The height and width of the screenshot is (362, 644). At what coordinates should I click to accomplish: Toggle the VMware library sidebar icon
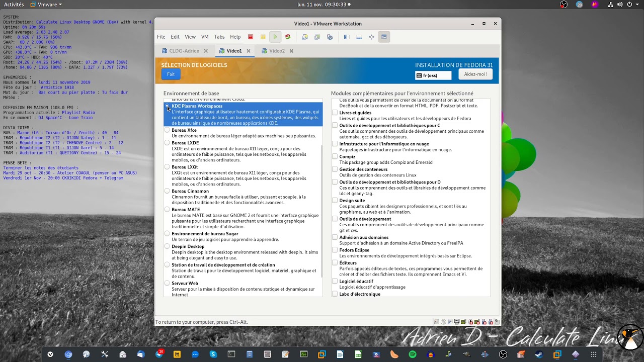coord(347,37)
